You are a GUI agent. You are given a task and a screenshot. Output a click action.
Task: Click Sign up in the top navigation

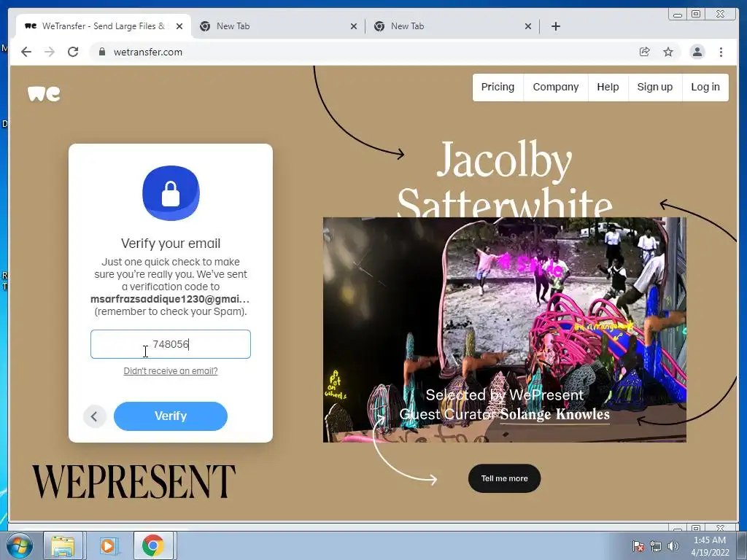655,87
